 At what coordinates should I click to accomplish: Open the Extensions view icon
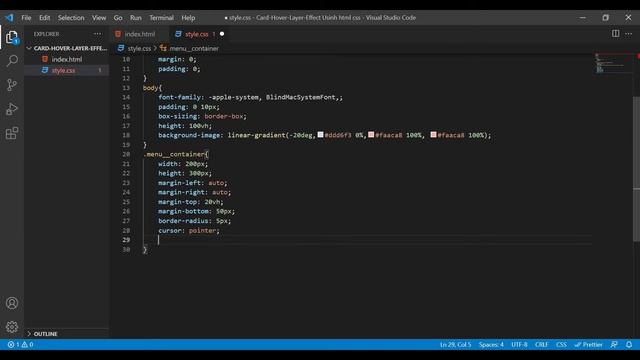[12, 133]
